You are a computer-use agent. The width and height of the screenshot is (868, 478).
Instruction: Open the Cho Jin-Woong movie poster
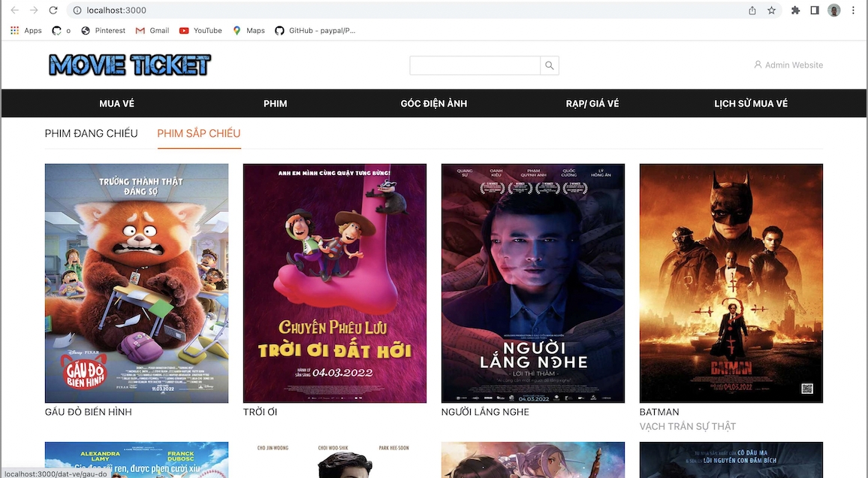pos(335,460)
